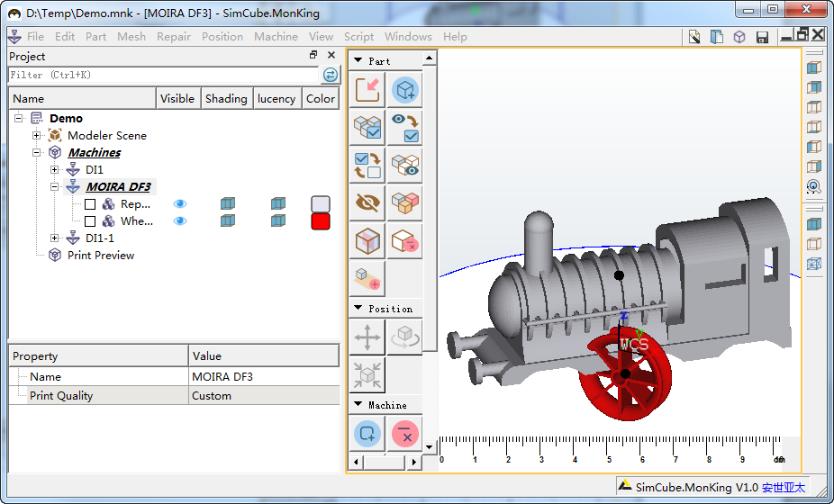Viewport: 834px width, 504px height.
Task: Select the left view cube icon
Action: [x=814, y=146]
